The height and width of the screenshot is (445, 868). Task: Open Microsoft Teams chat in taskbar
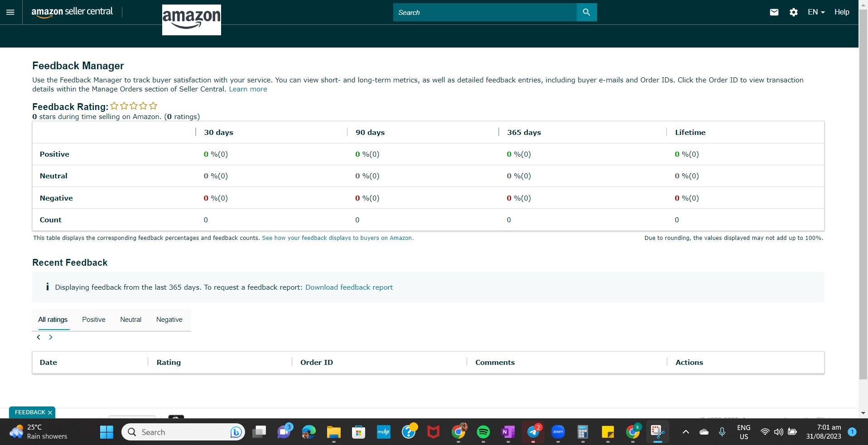pos(285,432)
